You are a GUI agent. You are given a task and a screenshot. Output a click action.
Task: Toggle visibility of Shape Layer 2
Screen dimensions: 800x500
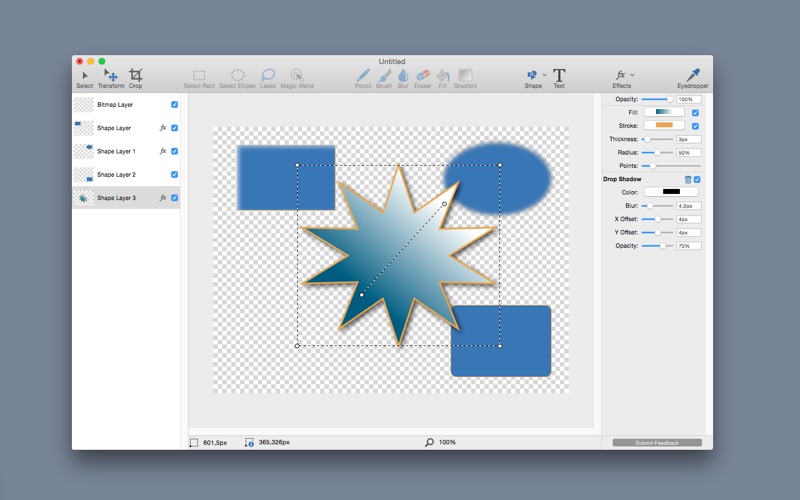(x=174, y=174)
